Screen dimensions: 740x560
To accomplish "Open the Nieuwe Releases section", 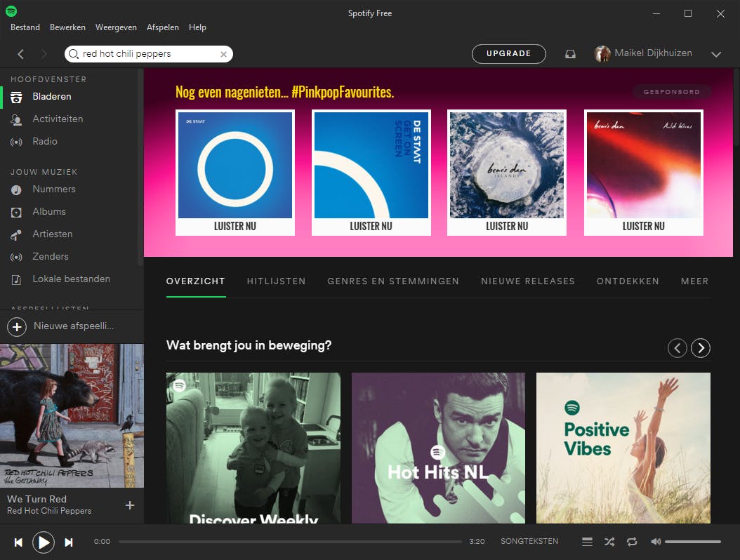I will tap(528, 281).
